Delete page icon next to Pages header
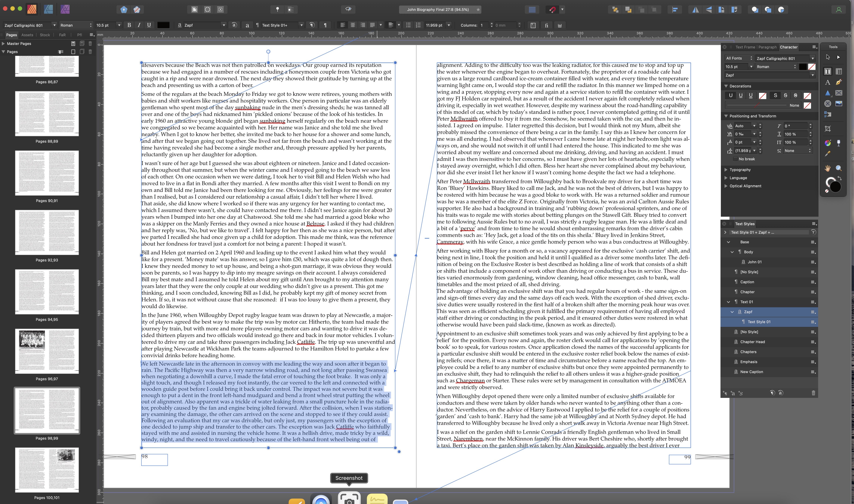The height and width of the screenshot is (504, 854). (x=90, y=52)
